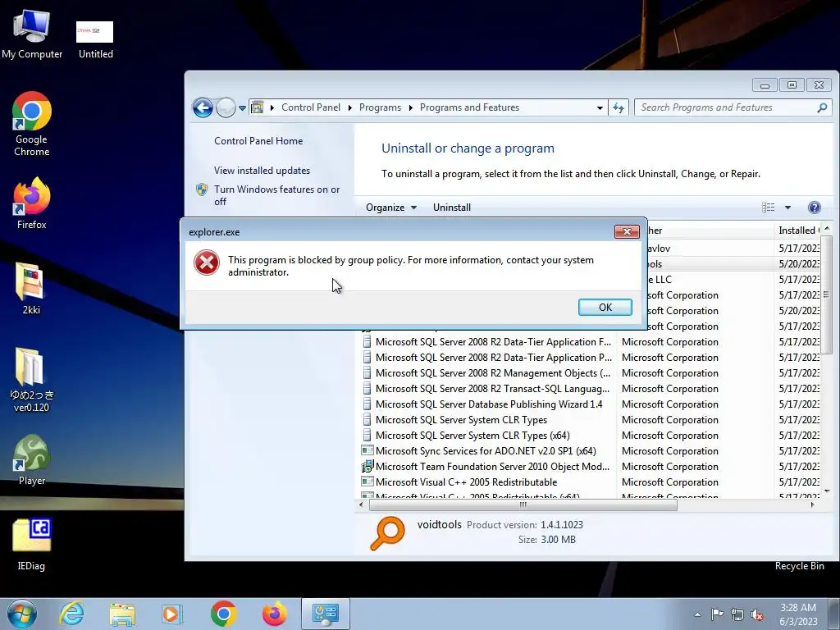840x630 pixels.
Task: Open Control Panel Home link
Action: point(258,141)
